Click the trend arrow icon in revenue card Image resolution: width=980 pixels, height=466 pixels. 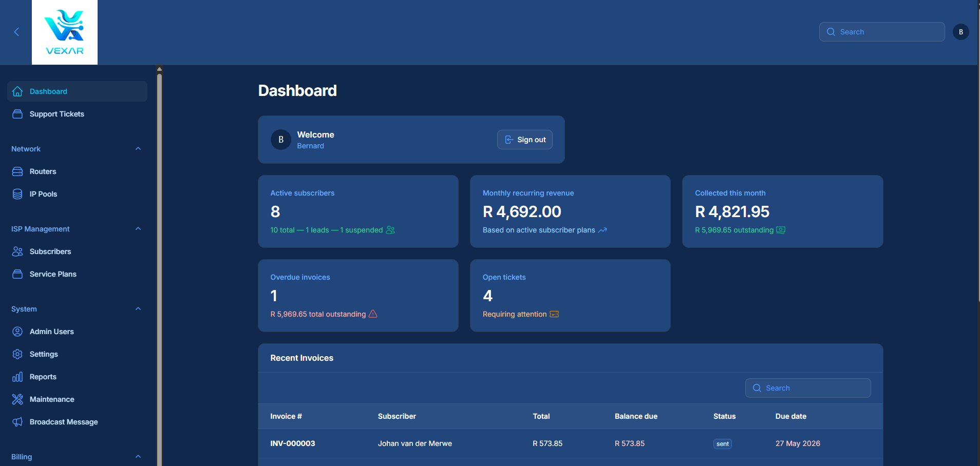coord(602,230)
